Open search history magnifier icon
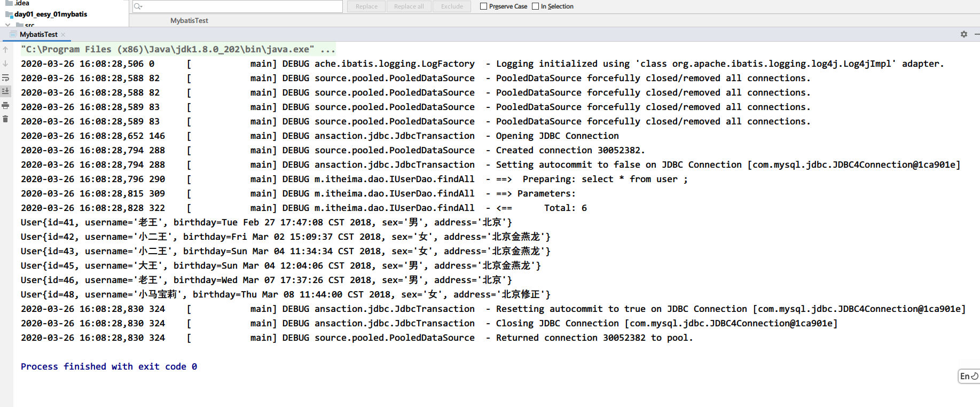Screen dimensions: 980x407 (x=138, y=6)
